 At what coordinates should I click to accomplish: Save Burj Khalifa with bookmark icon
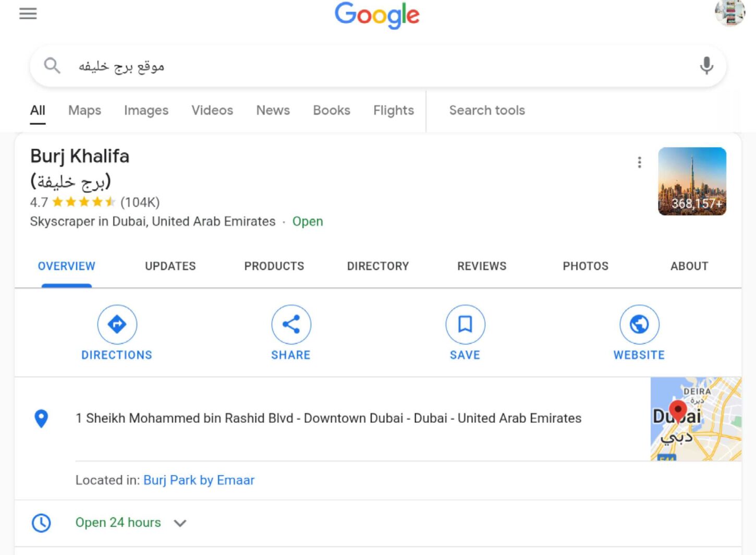click(465, 324)
